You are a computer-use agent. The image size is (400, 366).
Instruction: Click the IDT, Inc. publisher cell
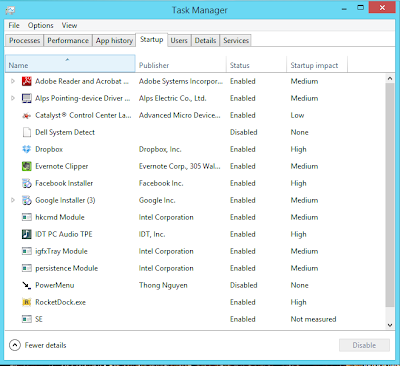(x=152, y=234)
